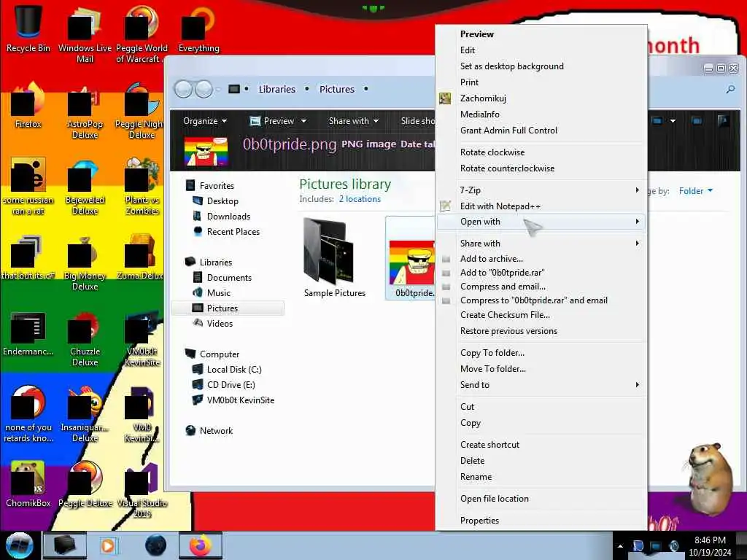Launch Peggle Deluxe desktop icon

tap(85, 484)
